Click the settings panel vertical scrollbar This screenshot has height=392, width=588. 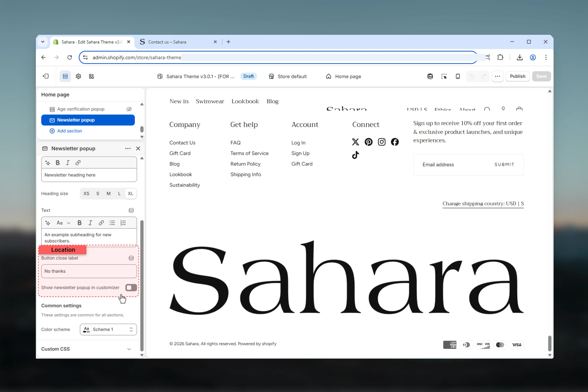142,286
